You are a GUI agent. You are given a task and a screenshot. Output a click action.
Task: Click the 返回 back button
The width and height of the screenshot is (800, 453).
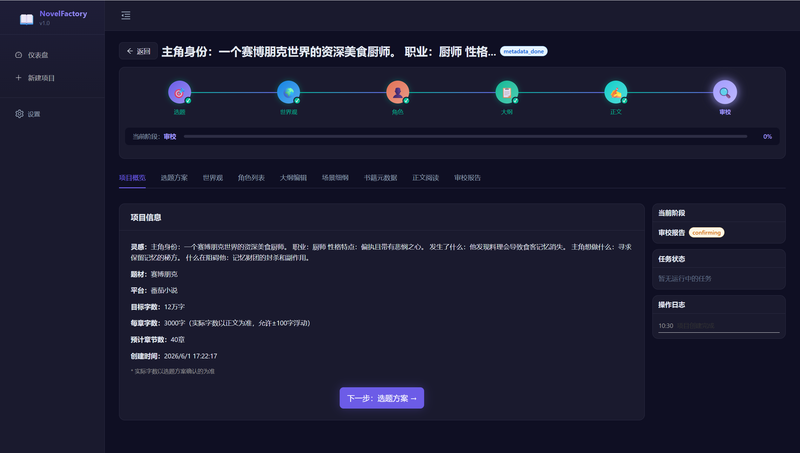(138, 51)
